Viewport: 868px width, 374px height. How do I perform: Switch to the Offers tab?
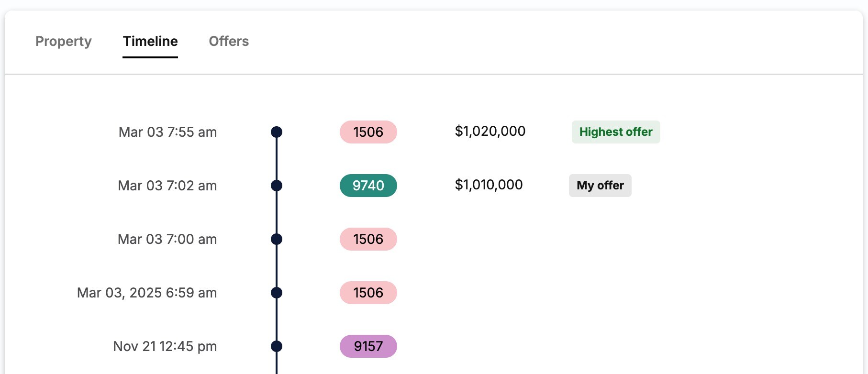[x=229, y=42]
